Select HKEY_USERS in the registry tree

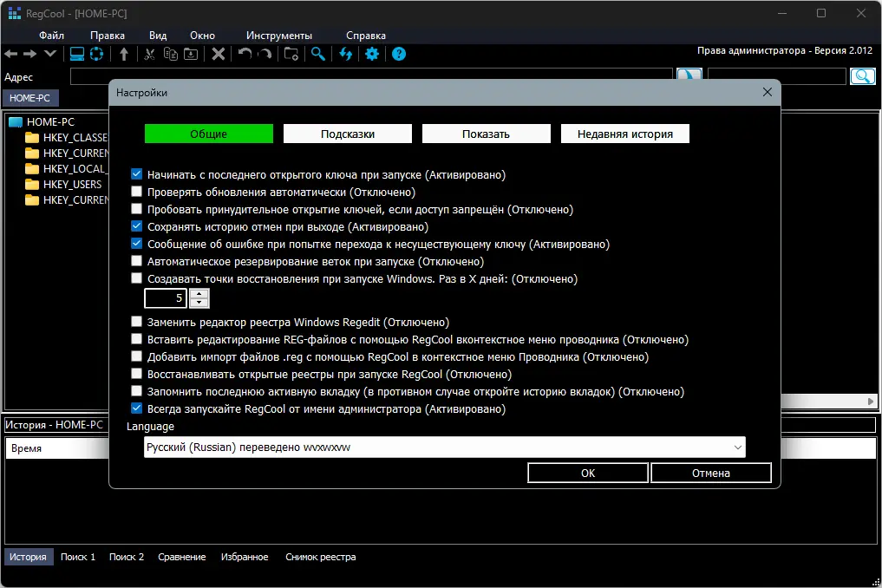72,185
